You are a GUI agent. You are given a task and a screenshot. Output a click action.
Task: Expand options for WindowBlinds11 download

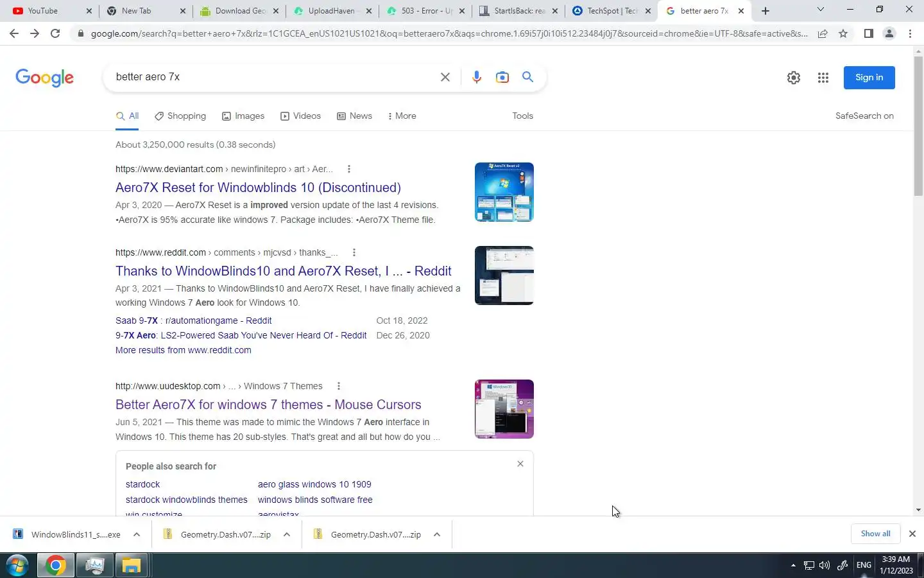tap(137, 534)
